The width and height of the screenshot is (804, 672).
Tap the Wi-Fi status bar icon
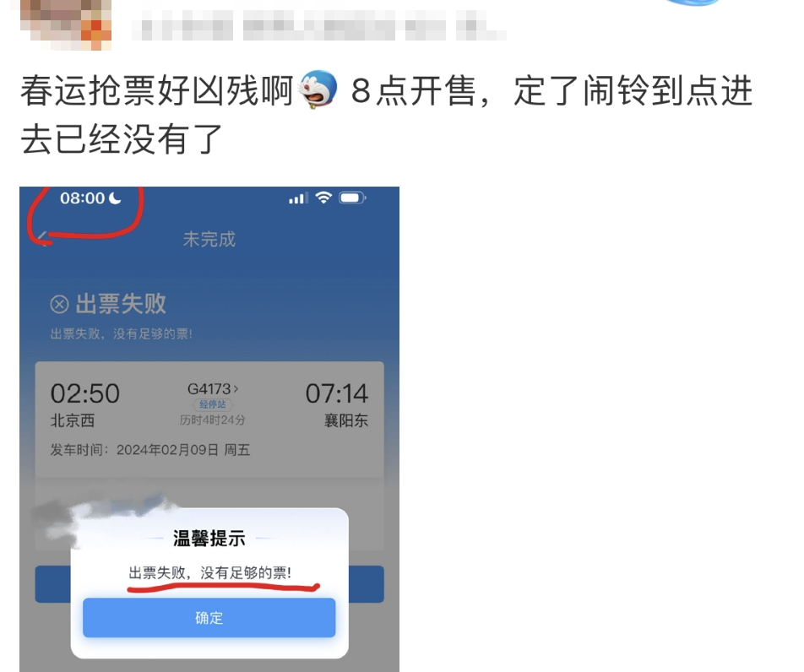[323, 198]
